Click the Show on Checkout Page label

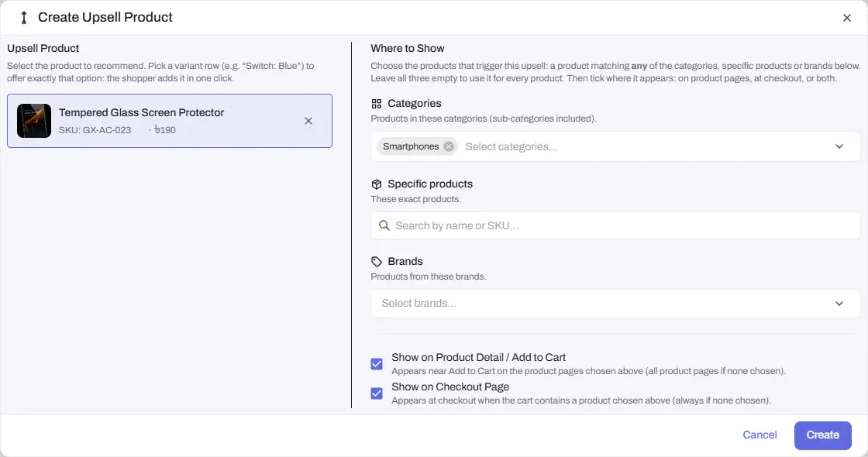[450, 387]
